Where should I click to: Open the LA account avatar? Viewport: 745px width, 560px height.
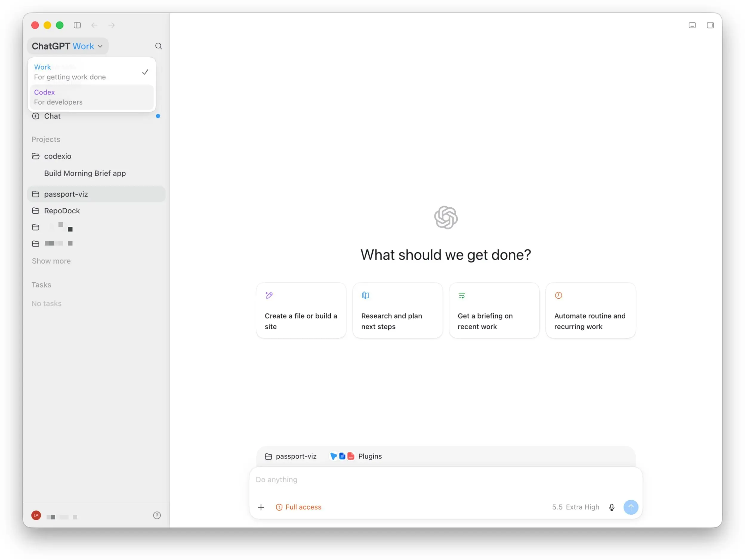click(36, 515)
